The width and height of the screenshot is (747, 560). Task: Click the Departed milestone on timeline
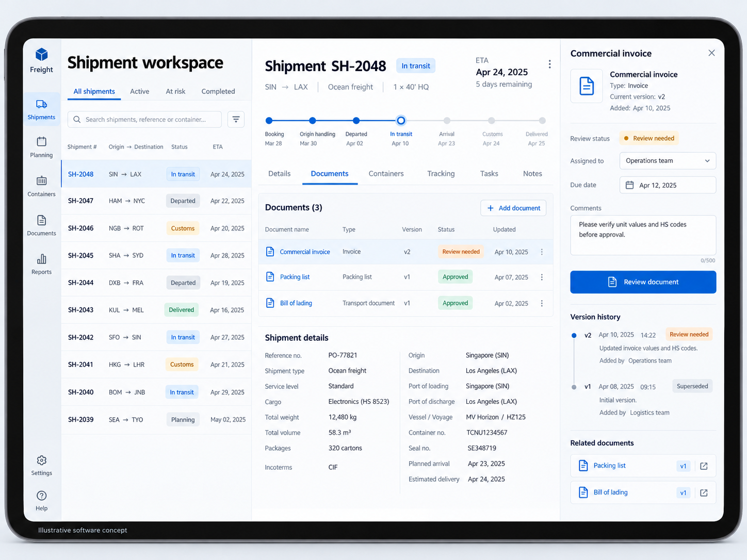[x=356, y=121]
